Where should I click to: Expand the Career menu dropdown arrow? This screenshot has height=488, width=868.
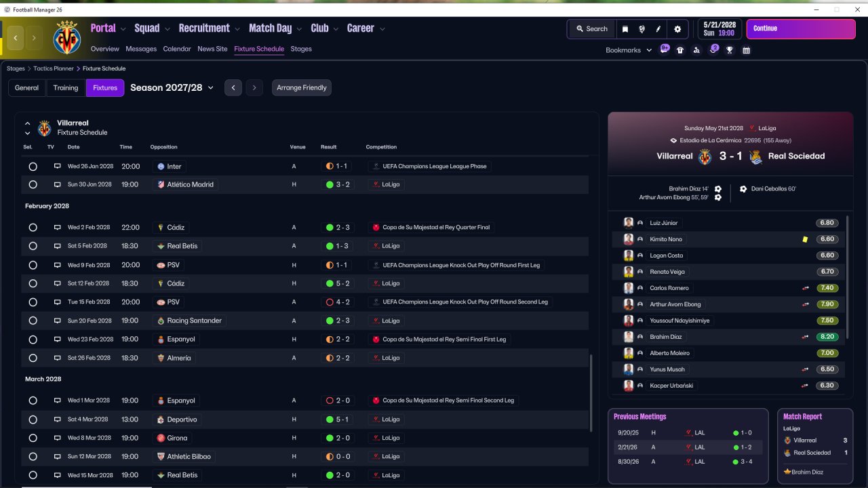coord(382,29)
